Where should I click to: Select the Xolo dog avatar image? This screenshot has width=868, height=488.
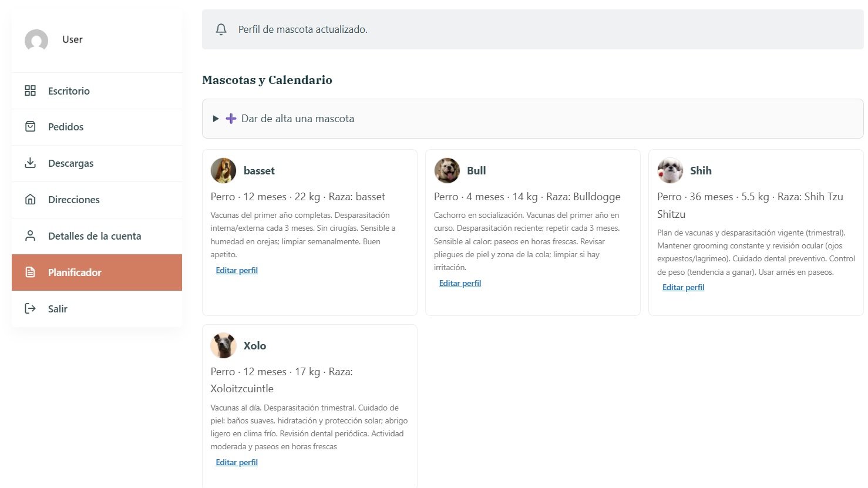tap(223, 346)
